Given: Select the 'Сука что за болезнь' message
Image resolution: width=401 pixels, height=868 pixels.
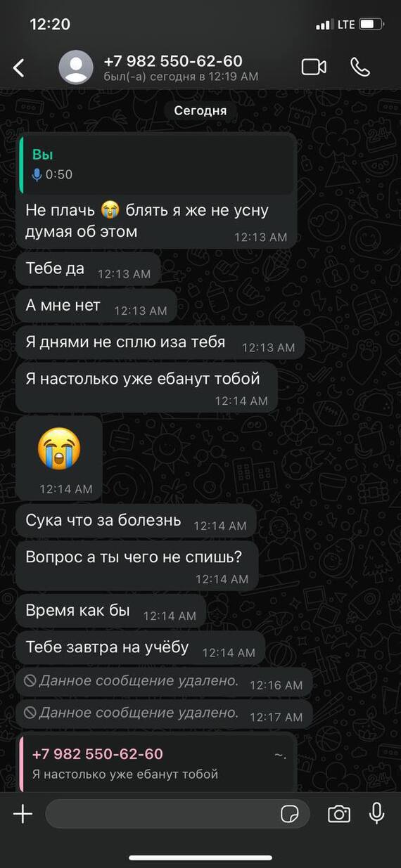Looking at the screenshot, I should coord(136,521).
